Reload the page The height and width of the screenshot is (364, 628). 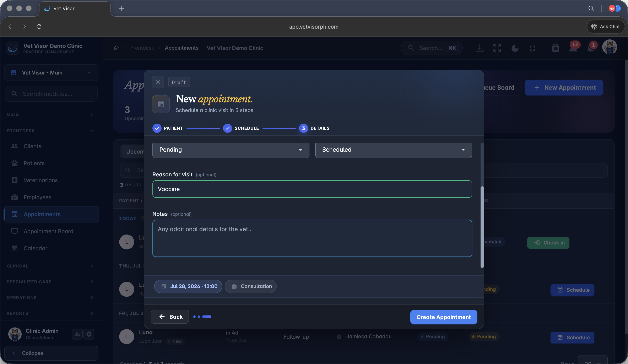pos(39,27)
